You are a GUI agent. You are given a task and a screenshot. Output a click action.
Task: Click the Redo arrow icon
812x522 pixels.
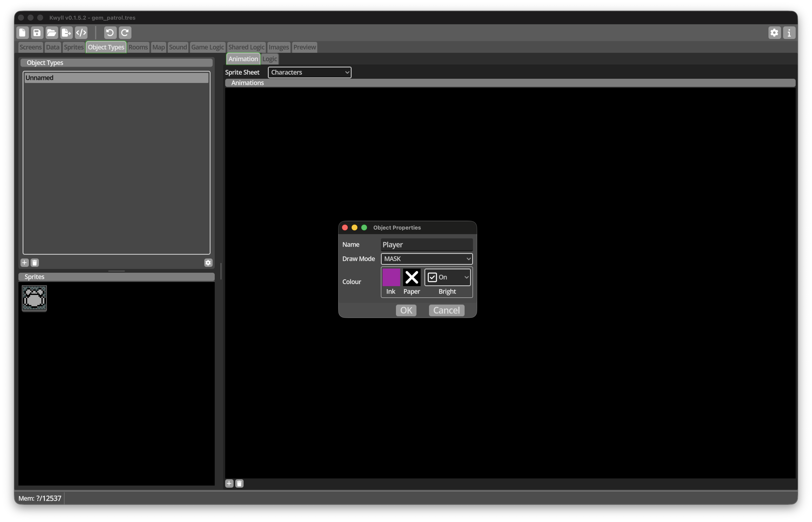pos(125,32)
